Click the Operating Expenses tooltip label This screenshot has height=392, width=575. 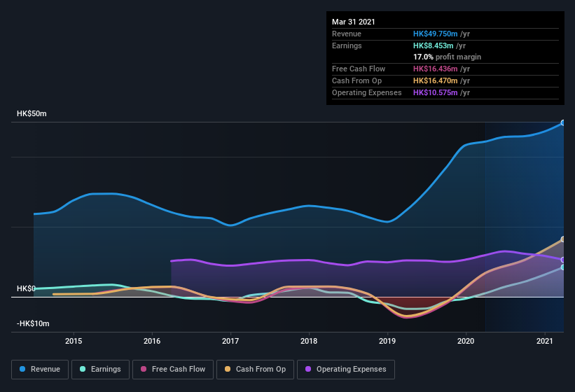coord(367,92)
